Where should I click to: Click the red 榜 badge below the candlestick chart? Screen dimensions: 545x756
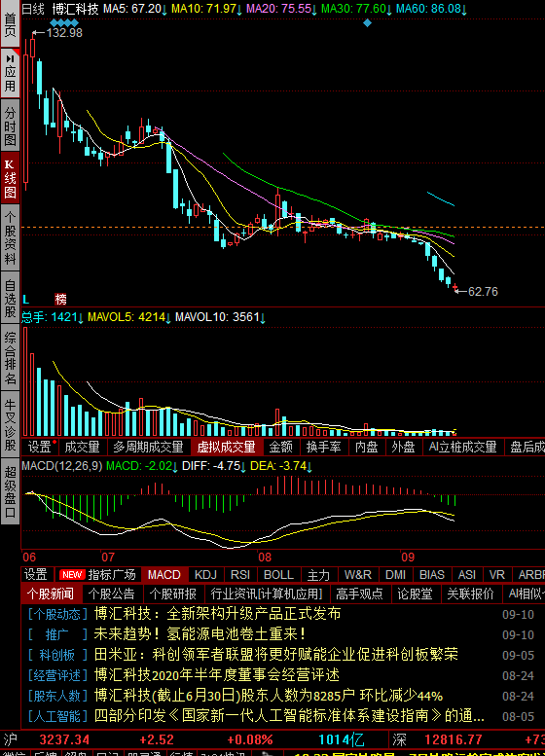(x=60, y=300)
